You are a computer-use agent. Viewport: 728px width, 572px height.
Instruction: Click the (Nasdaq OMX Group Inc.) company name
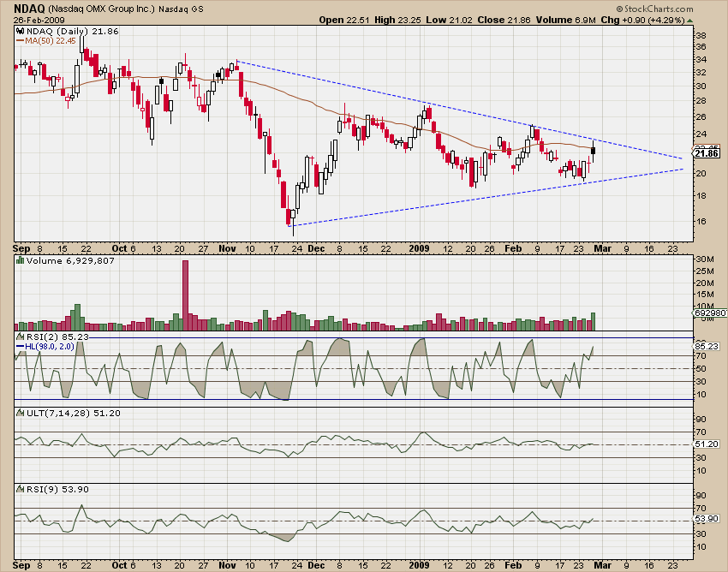tap(101, 9)
